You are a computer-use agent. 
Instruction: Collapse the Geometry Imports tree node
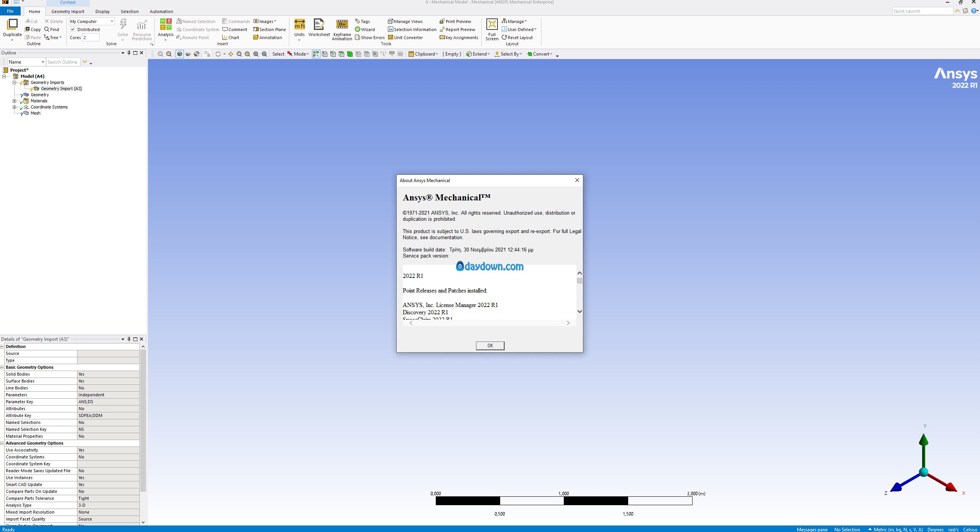[x=14, y=83]
